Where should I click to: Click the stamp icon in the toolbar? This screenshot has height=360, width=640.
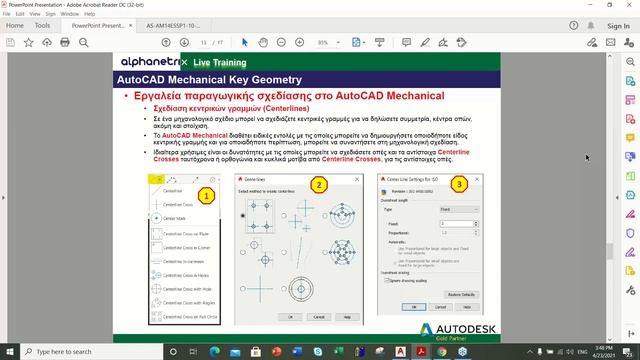[461, 42]
